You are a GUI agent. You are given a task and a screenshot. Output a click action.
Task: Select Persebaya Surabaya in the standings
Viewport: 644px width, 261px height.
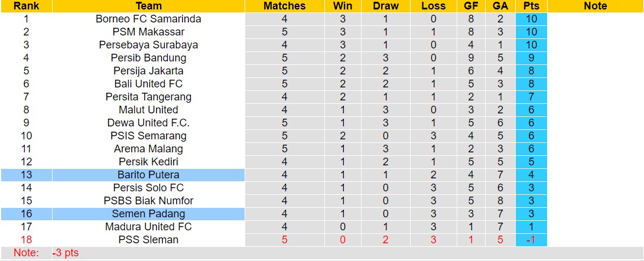pyautogui.click(x=148, y=45)
